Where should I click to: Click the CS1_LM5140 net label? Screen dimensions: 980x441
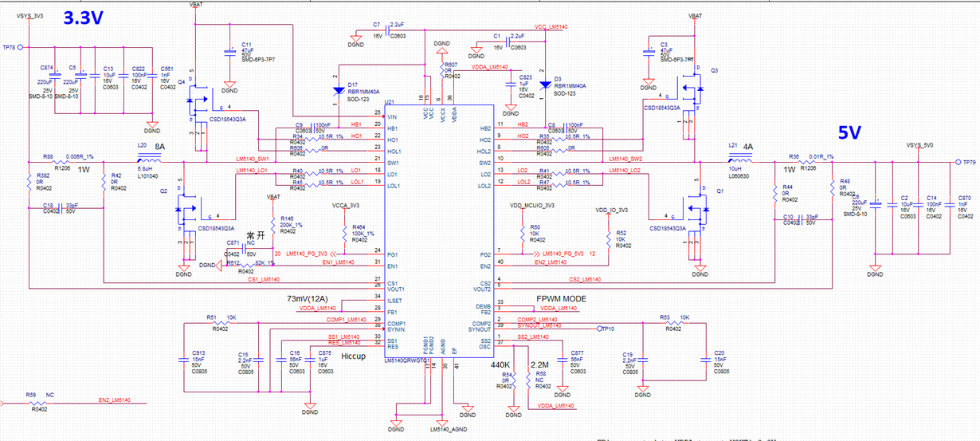pos(264,279)
